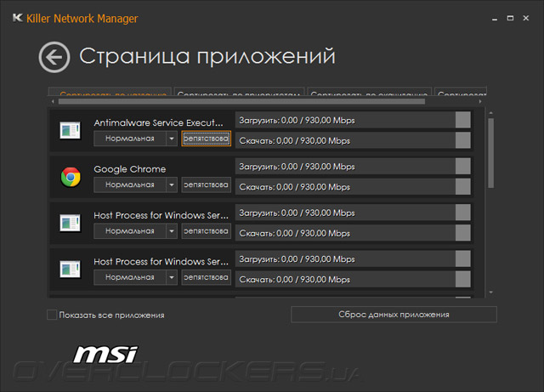This screenshot has height=392, width=544.
Task: Click the 'Google Chrome' app name
Action: (130, 169)
